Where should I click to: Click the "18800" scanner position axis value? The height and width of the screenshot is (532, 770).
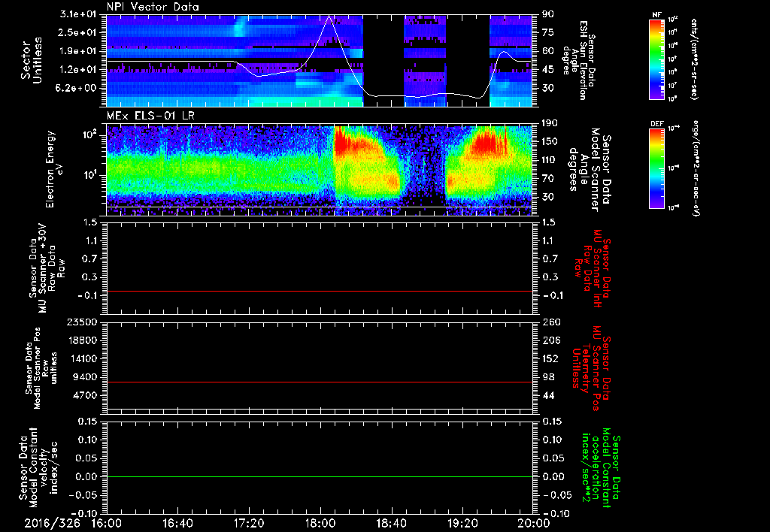point(81,340)
